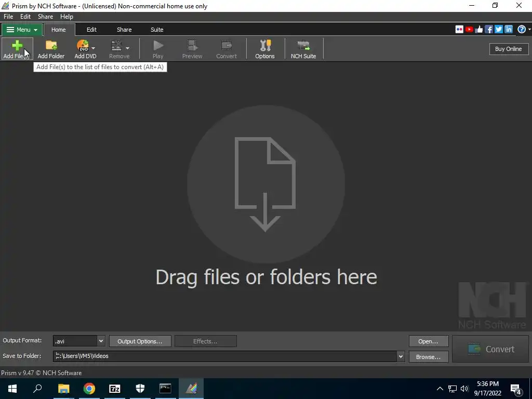Image resolution: width=532 pixels, height=399 pixels.
Task: Open 7-Zip from the taskbar
Action: tap(115, 389)
